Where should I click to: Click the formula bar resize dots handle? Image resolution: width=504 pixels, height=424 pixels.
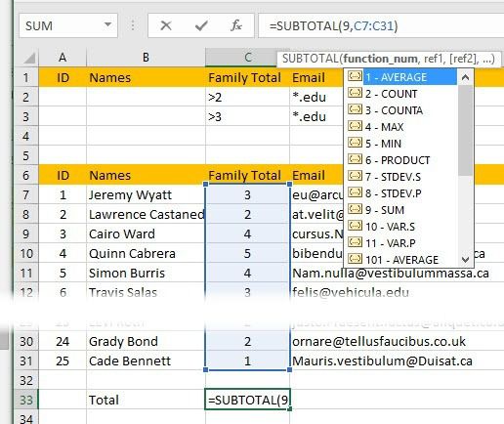(x=133, y=25)
